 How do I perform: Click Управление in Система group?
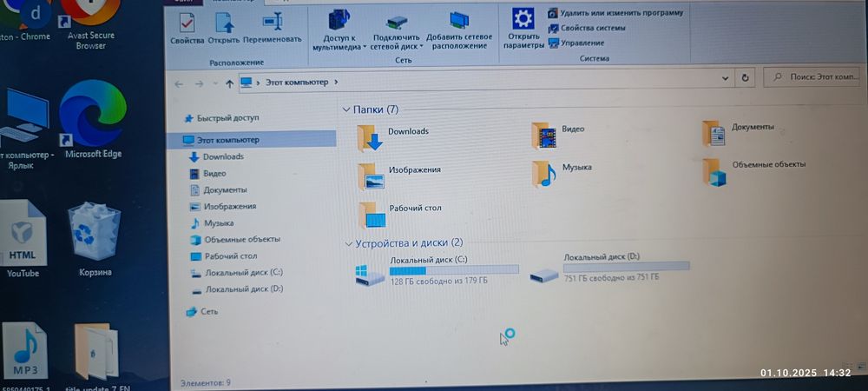(x=576, y=43)
